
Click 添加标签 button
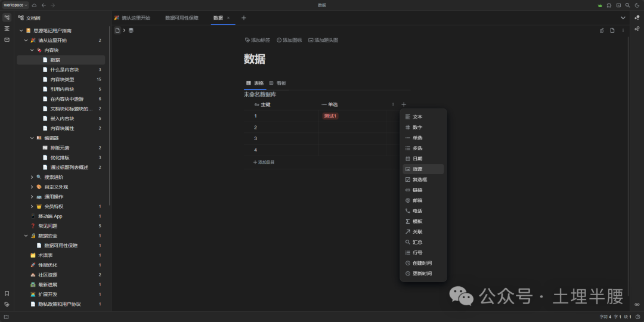[258, 41]
